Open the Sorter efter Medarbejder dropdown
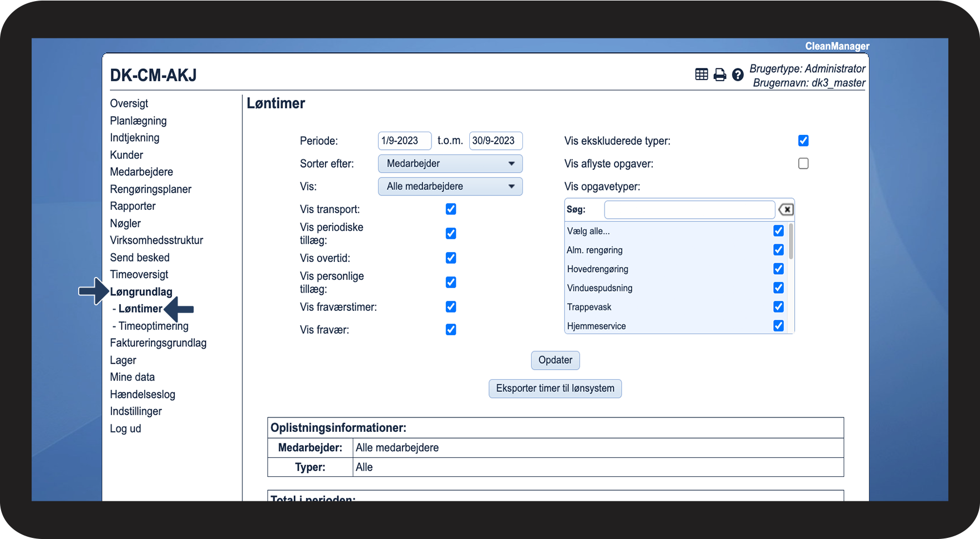This screenshot has height=539, width=980. 450,164
